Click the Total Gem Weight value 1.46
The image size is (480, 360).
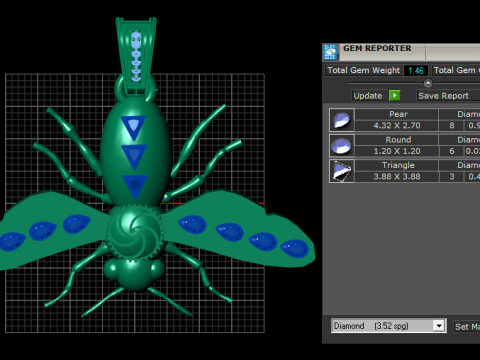(x=416, y=70)
